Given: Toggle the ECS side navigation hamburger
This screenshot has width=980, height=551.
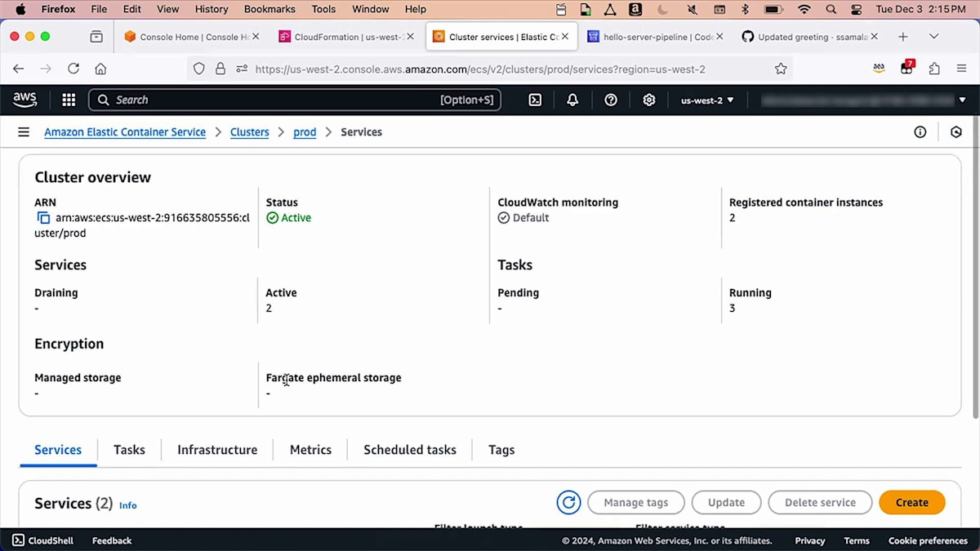Looking at the screenshot, I should pos(24,131).
